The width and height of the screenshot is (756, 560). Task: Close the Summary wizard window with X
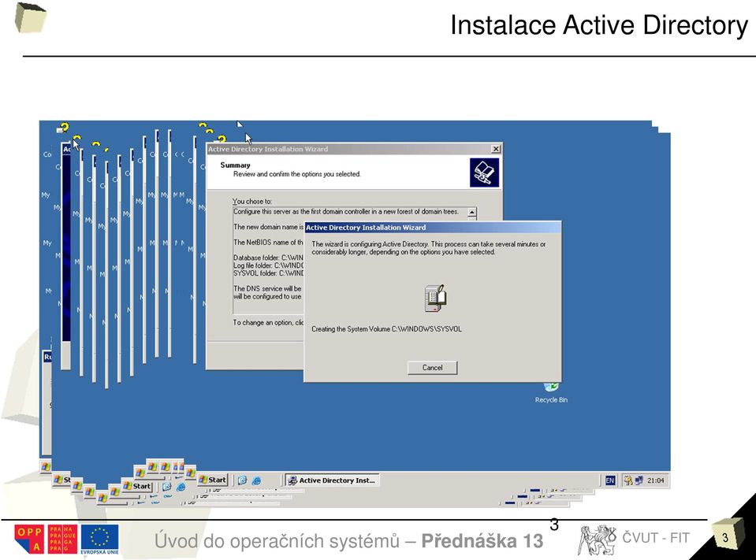[x=496, y=149]
